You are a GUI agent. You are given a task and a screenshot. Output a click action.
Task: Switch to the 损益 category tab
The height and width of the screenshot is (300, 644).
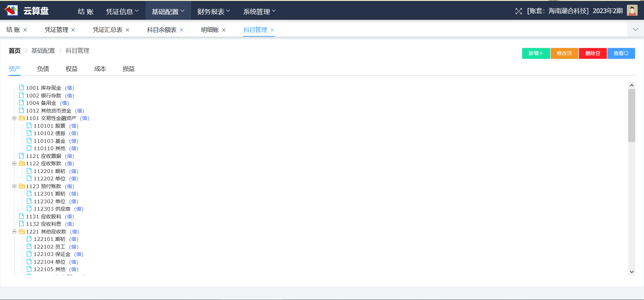coord(129,69)
